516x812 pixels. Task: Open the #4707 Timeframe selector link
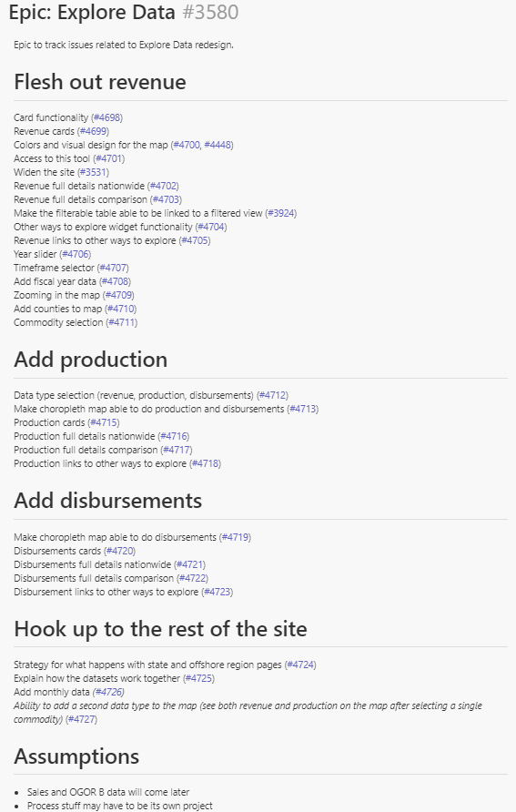(x=113, y=268)
